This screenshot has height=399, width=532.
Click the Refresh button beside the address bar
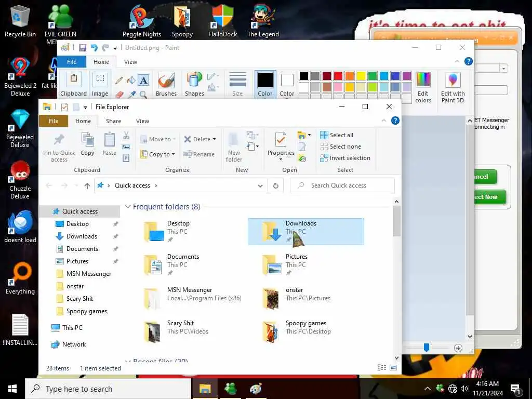point(276,185)
